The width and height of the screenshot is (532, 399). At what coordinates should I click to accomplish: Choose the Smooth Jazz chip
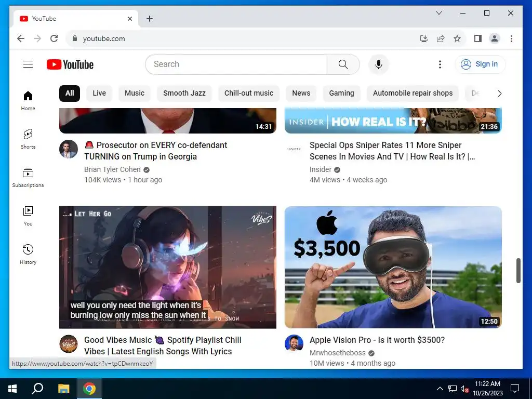tap(184, 94)
